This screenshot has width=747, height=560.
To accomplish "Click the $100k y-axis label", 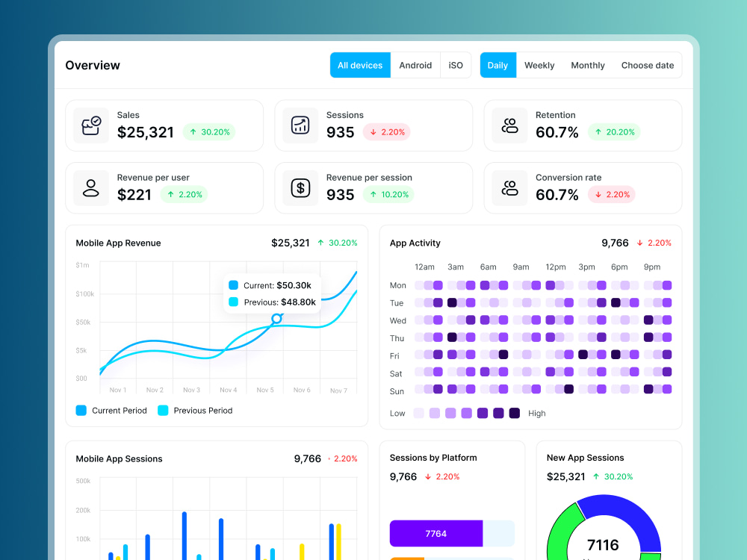I will pos(85,293).
